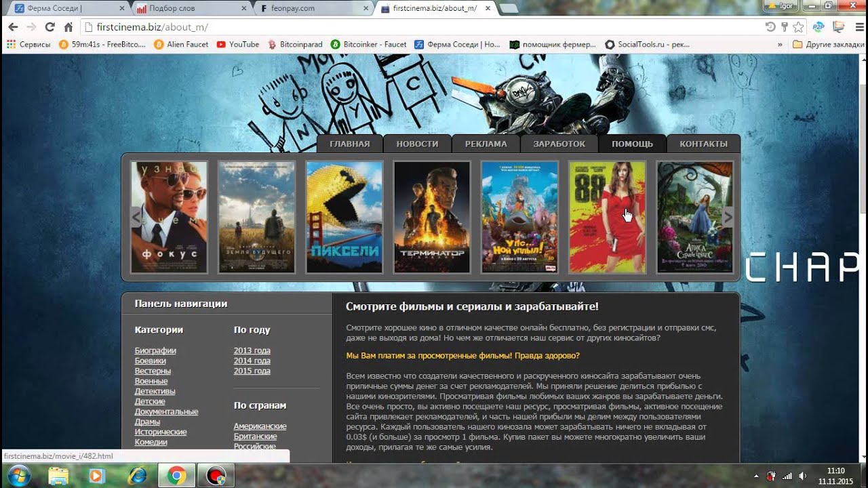Open the SocialTools.ru bookmark

tap(647, 45)
